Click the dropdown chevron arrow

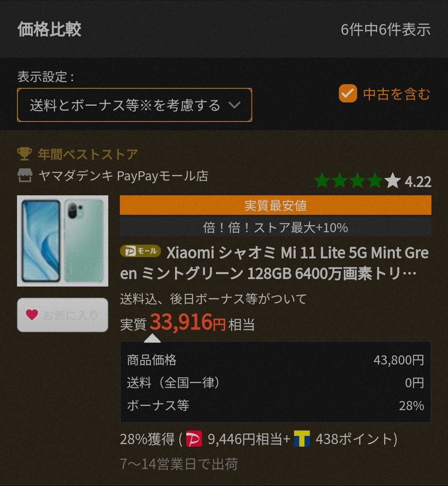234,105
